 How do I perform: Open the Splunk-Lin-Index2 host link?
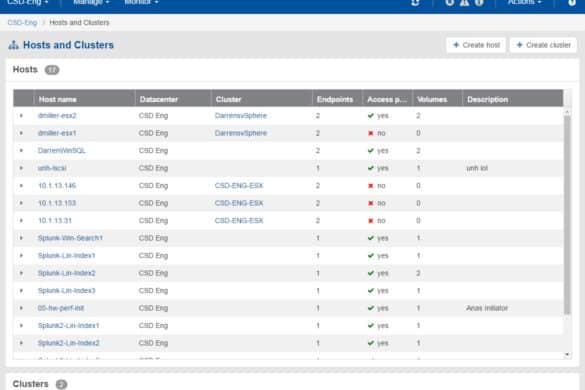click(67, 273)
